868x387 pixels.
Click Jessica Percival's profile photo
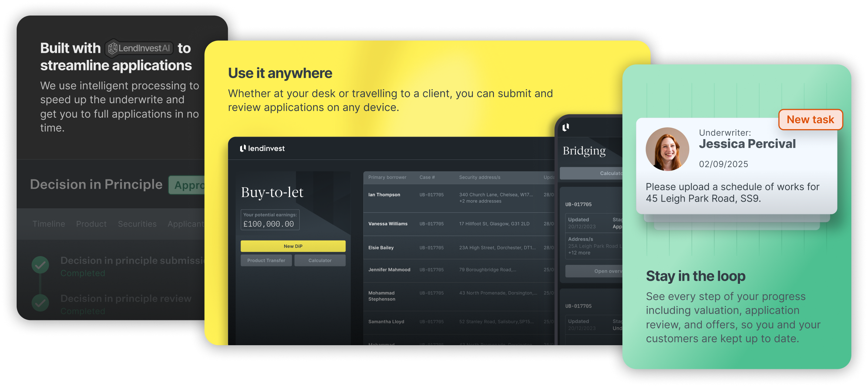[x=667, y=149]
